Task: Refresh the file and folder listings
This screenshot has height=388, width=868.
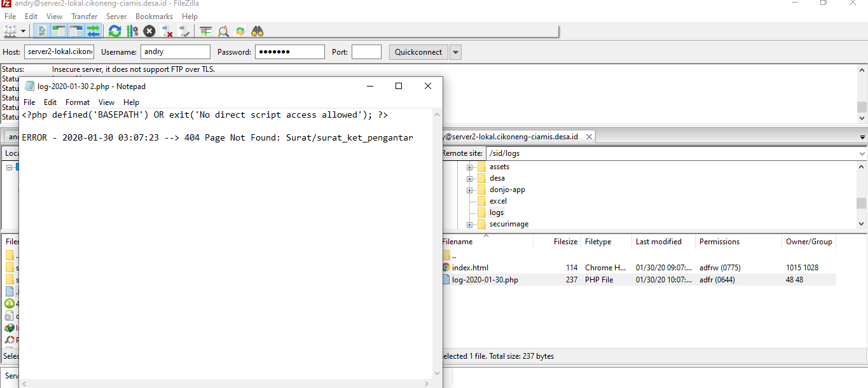Action: click(x=114, y=31)
